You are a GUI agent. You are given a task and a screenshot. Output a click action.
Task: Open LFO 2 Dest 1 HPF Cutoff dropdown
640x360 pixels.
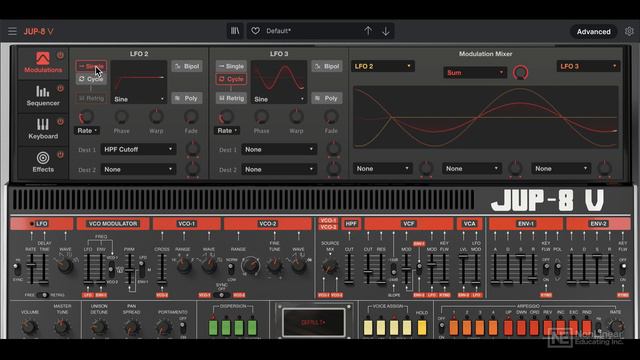coord(138,149)
